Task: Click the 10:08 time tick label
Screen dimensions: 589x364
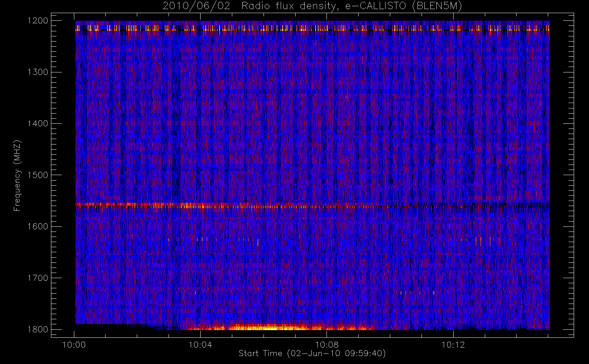Action: click(327, 345)
